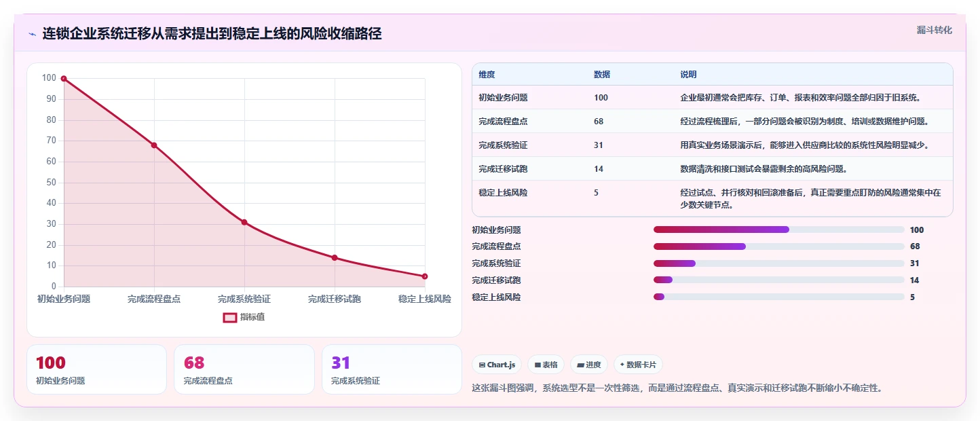
Task: Click the x-axis label 完成迁移试跑
Action: coord(335,299)
